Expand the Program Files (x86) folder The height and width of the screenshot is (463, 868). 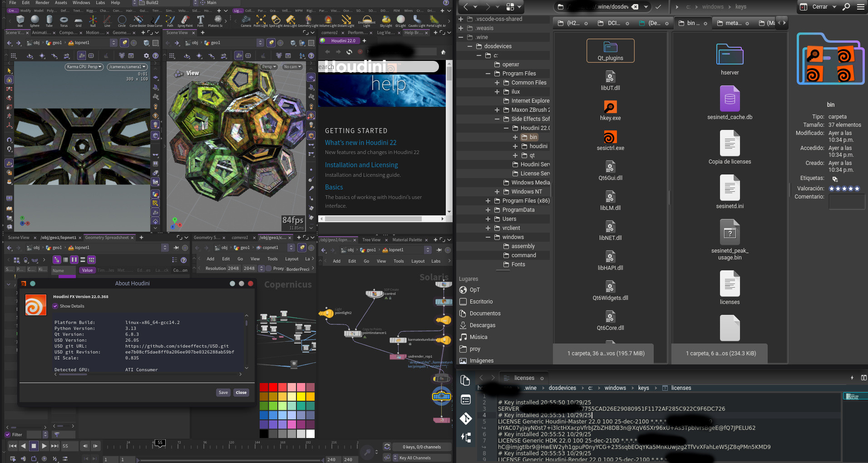tap(488, 201)
